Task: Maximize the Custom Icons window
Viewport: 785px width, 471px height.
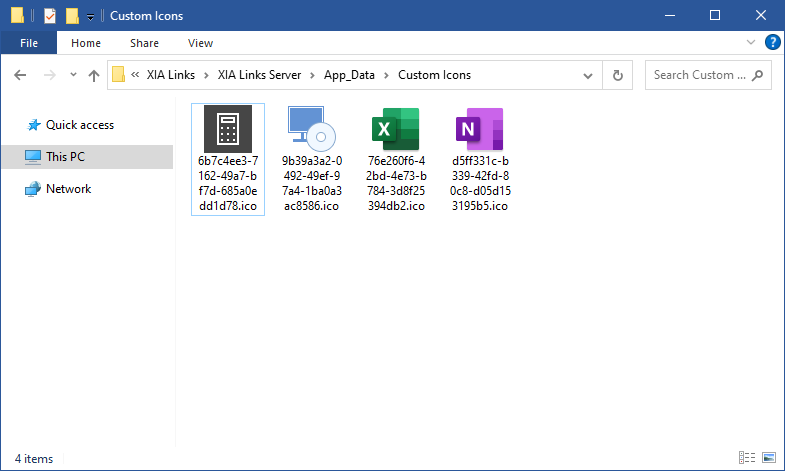Action: click(x=715, y=16)
